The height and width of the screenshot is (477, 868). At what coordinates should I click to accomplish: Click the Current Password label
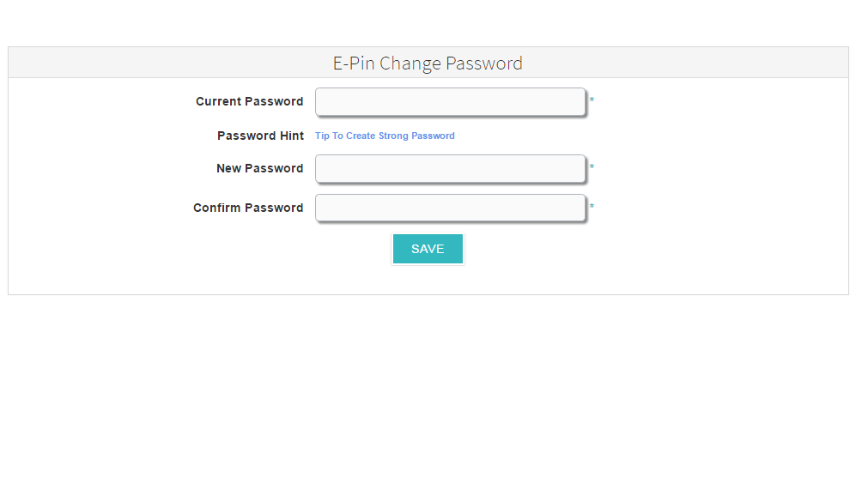(249, 101)
